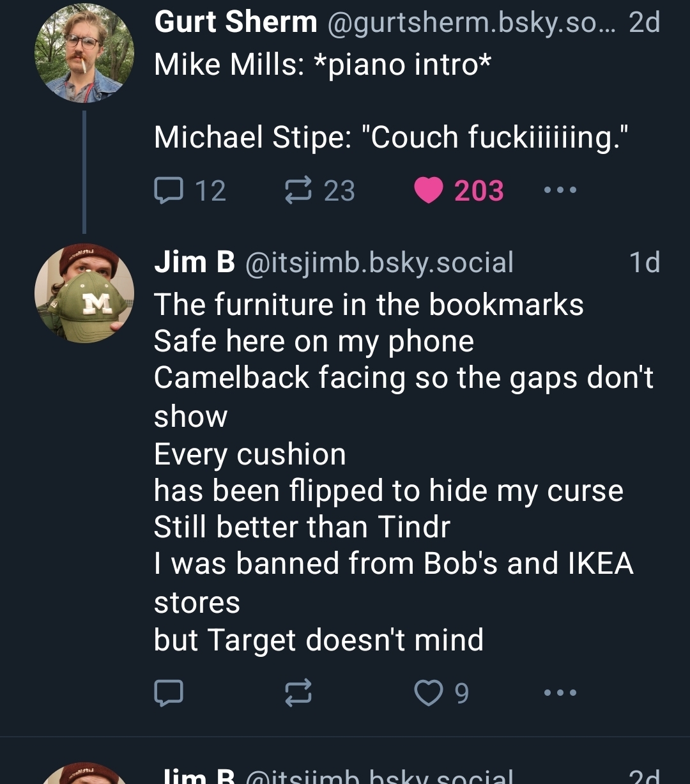Open more options on Gurt Sherm's post
690x784 pixels.
point(560,190)
